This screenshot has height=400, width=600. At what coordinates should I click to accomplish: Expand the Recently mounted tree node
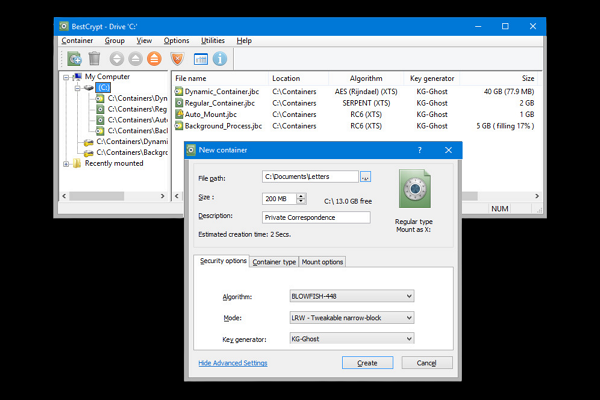click(66, 163)
